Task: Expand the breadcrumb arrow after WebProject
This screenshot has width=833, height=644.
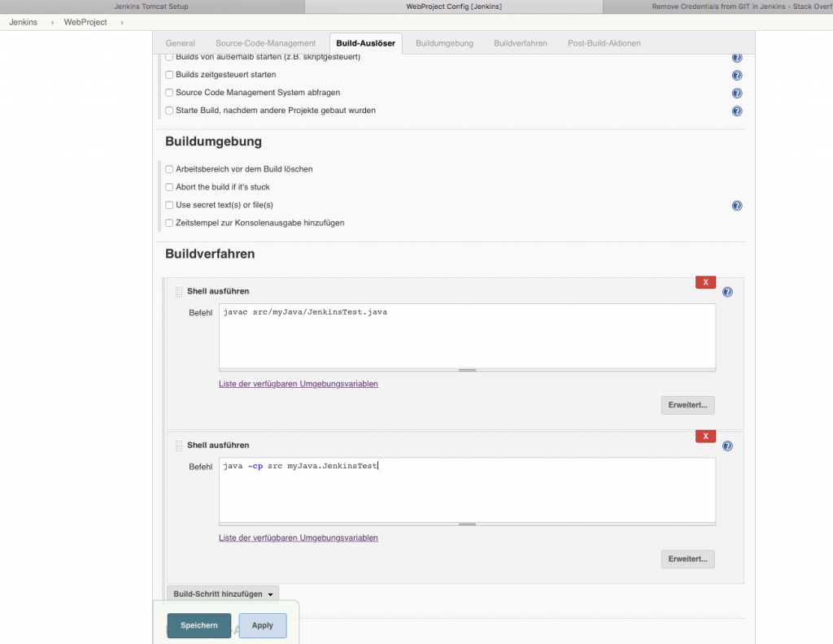Action: (x=122, y=24)
